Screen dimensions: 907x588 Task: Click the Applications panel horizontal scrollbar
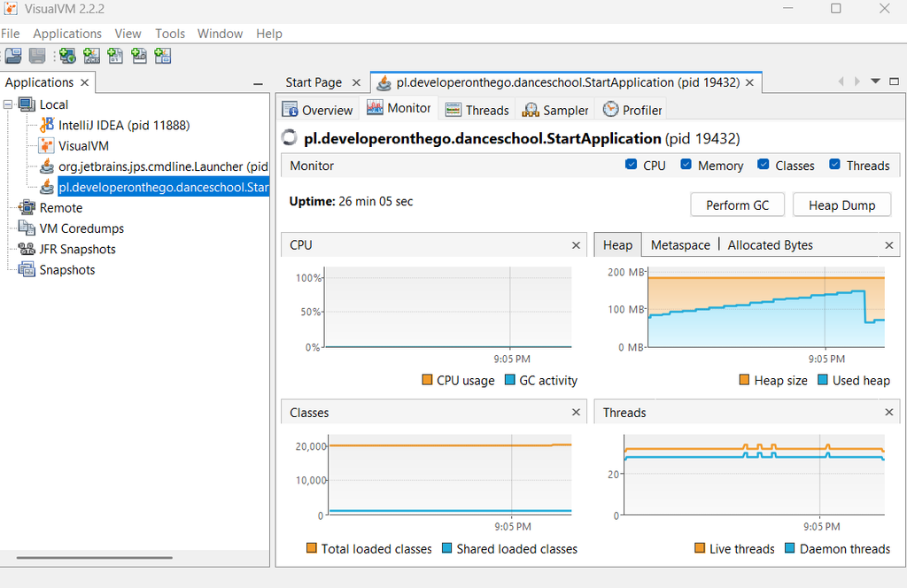94,558
